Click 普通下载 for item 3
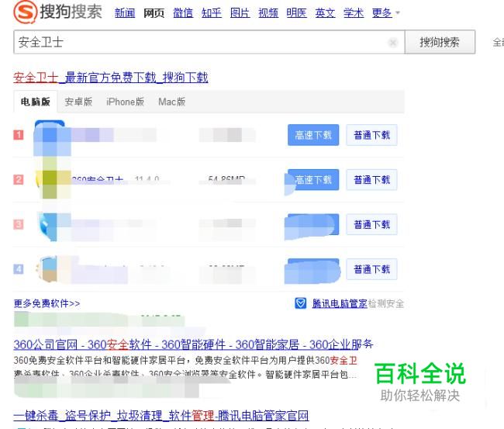The height and width of the screenshot is (429, 504). pos(371,224)
